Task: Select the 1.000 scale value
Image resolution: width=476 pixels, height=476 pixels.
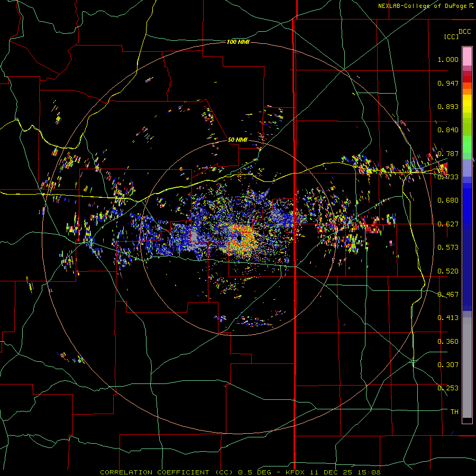Action: (448, 59)
